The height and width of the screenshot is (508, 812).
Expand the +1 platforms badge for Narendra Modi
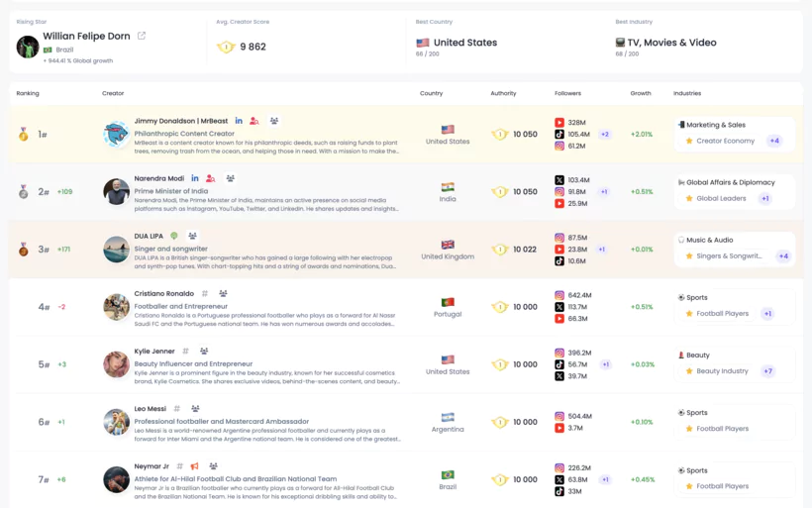pyautogui.click(x=604, y=191)
